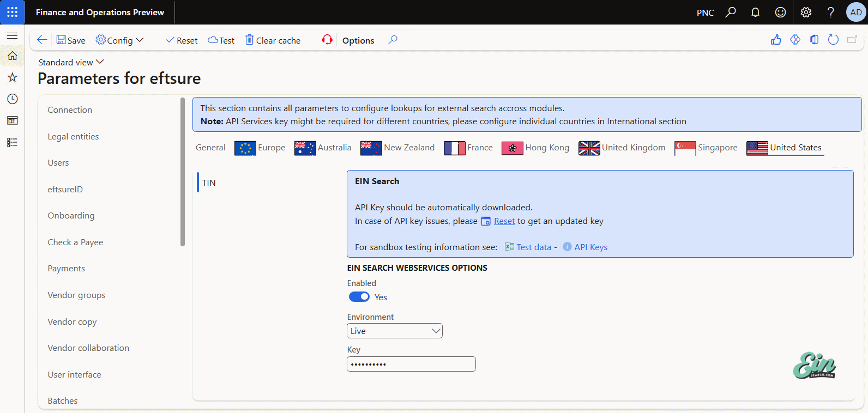Expand the Standard view selector

[71, 62]
